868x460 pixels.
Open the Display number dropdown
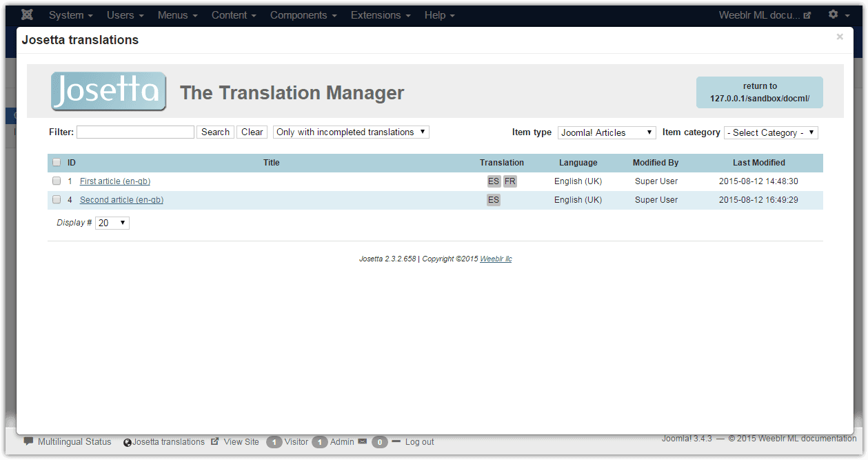click(112, 223)
